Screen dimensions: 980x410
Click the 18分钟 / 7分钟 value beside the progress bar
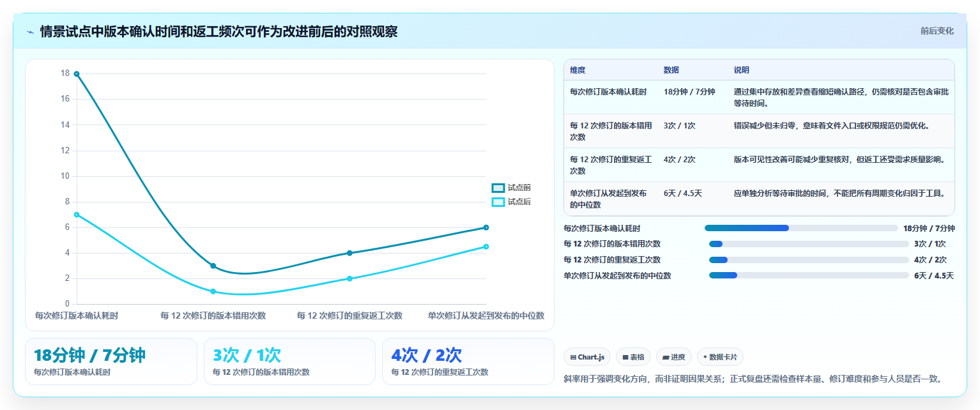929,228
